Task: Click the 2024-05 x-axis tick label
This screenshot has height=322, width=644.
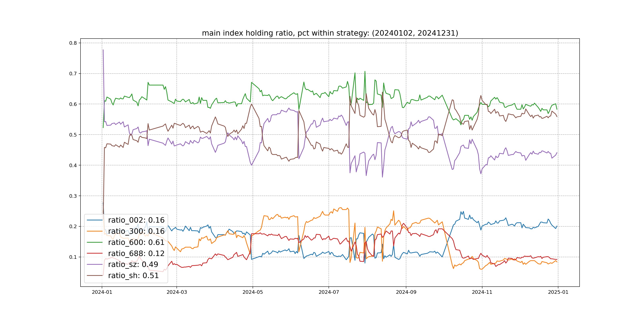Action: pyautogui.click(x=252, y=292)
